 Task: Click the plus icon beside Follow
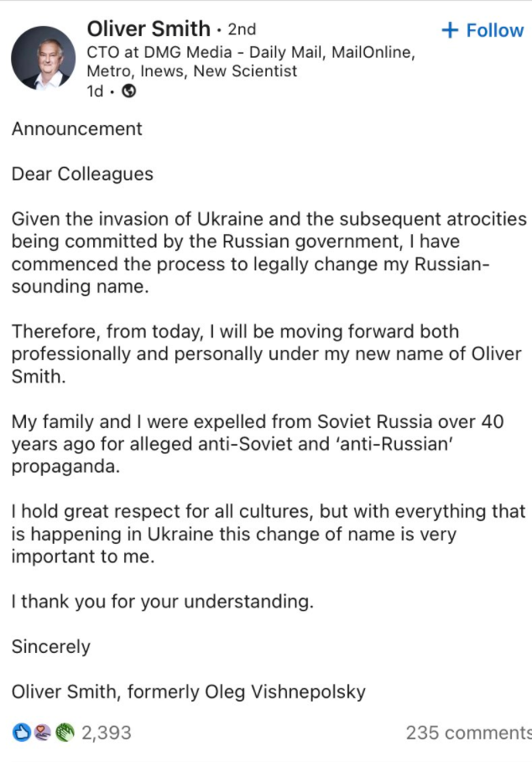pyautogui.click(x=451, y=31)
